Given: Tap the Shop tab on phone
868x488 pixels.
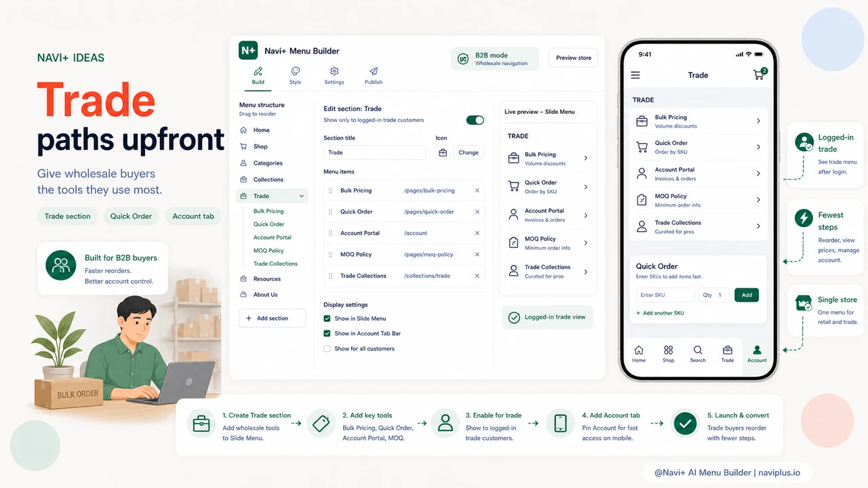Looking at the screenshot, I should 669,354.
